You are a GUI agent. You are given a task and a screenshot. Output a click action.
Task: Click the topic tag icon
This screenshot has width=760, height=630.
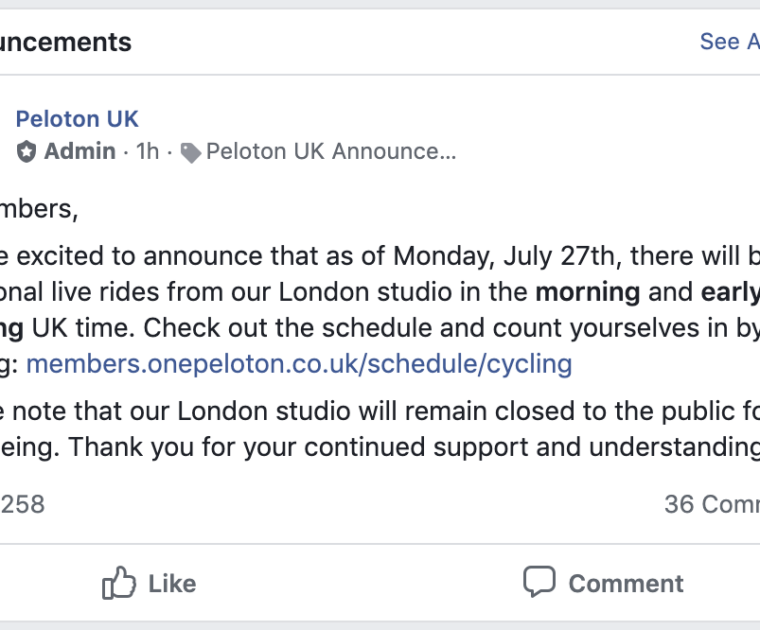pyautogui.click(x=190, y=152)
